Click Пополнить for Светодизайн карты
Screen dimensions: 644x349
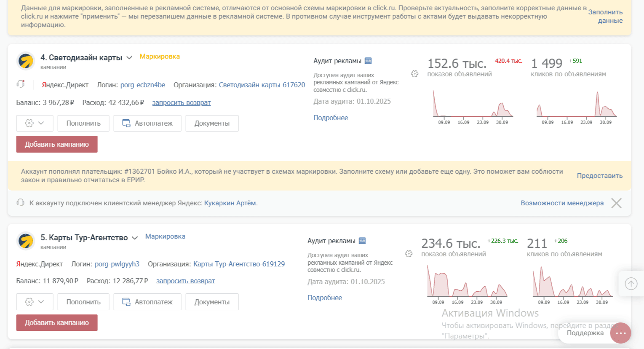(83, 123)
